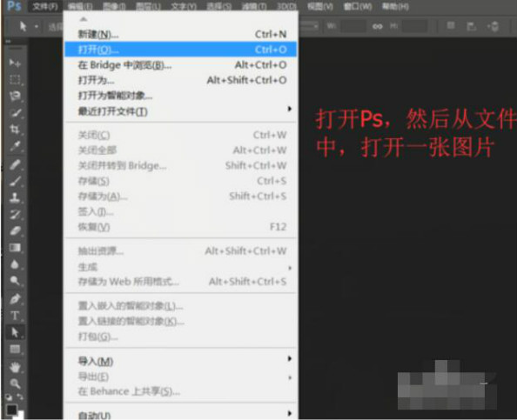Image resolution: width=517 pixels, height=420 pixels.
Task: Choose 打开为智能对象... menu item
Action: (x=181, y=96)
